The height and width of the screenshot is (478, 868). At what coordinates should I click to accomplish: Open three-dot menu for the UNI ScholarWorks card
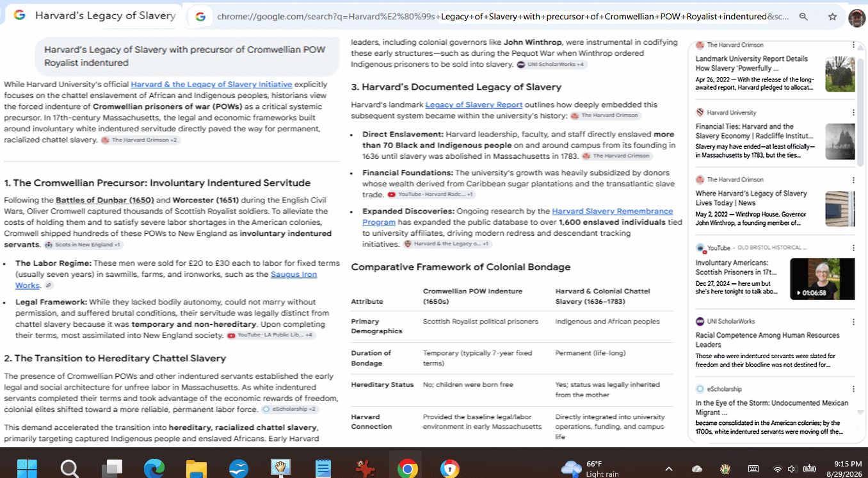853,322
